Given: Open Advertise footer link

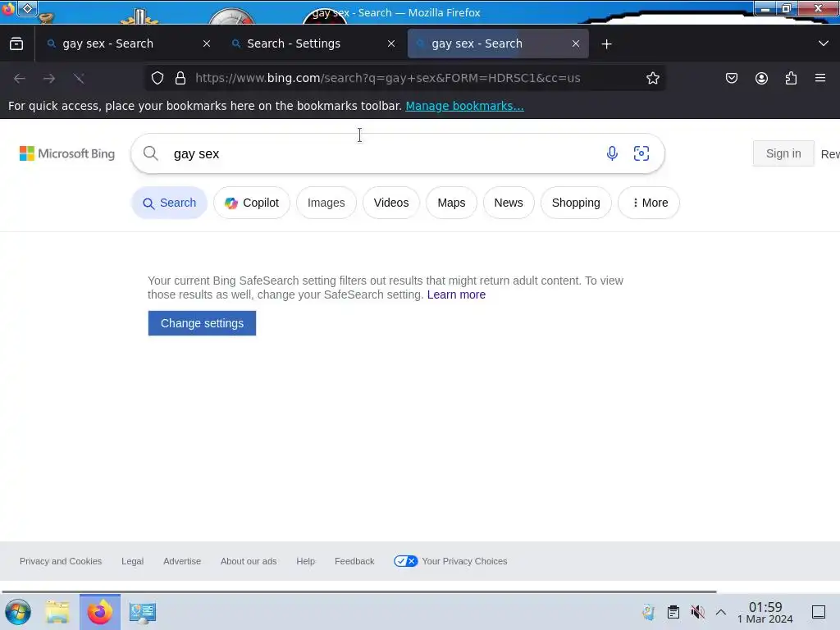Looking at the screenshot, I should 182,561.
